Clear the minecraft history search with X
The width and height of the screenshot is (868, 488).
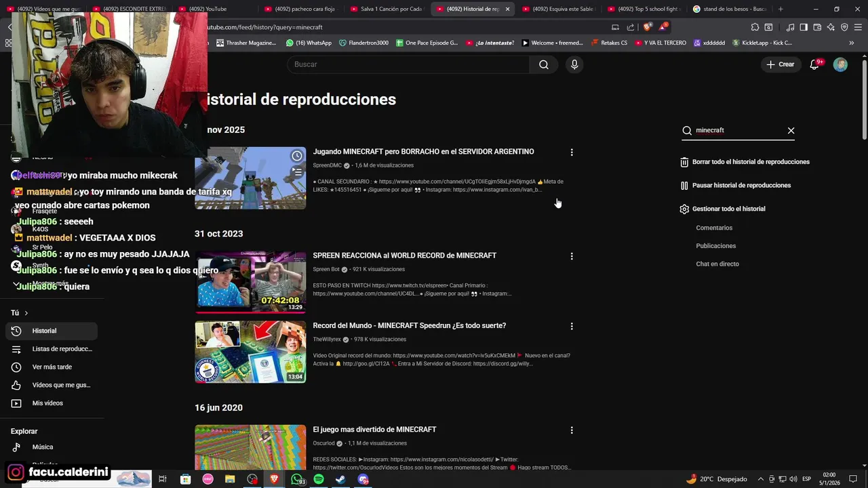click(791, 130)
